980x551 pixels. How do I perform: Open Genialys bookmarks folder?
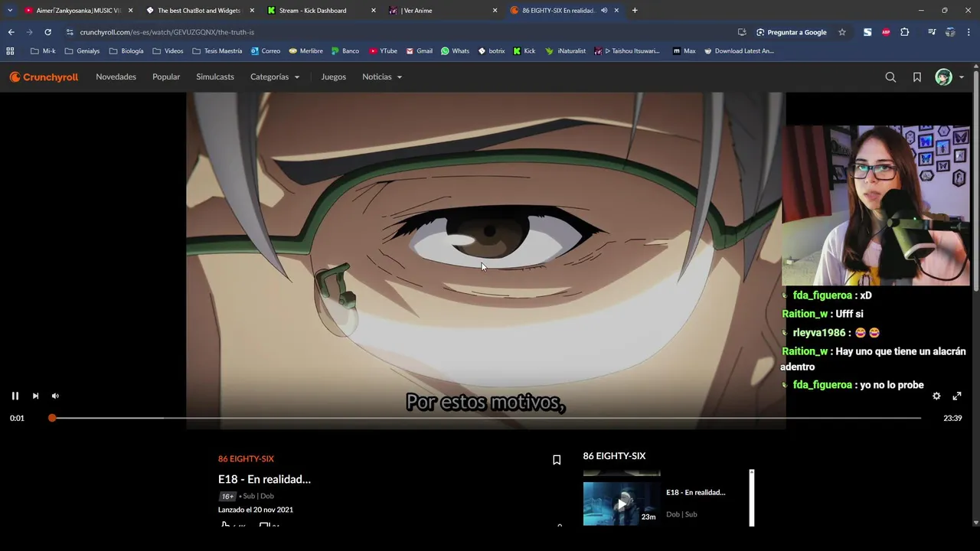pyautogui.click(x=83, y=51)
